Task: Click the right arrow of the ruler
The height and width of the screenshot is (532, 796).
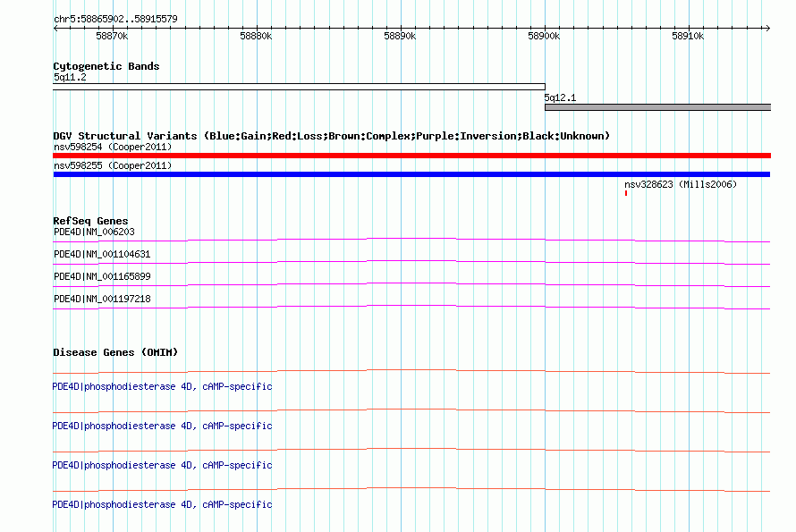Action: coord(767,28)
